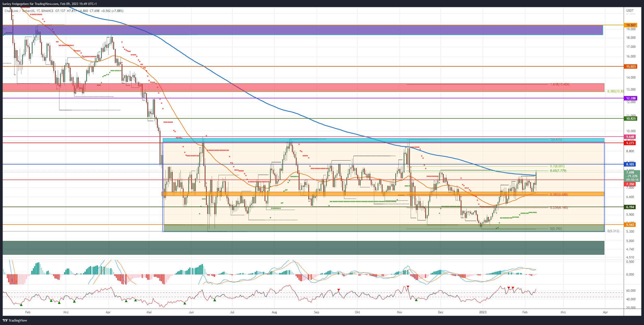Select the dark green 6.194 price label
Image resolution: width=644 pixels, height=325 pixels.
click(630, 207)
